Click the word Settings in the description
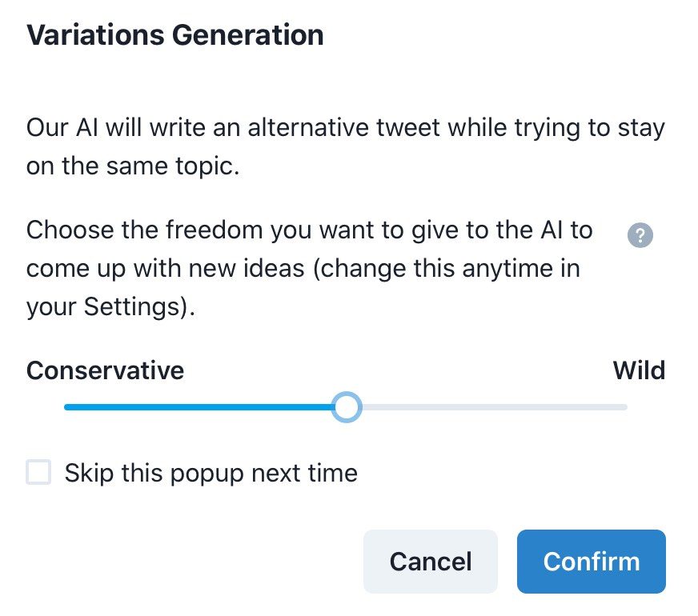Screen dimensions: 698x616 [x=132, y=307]
